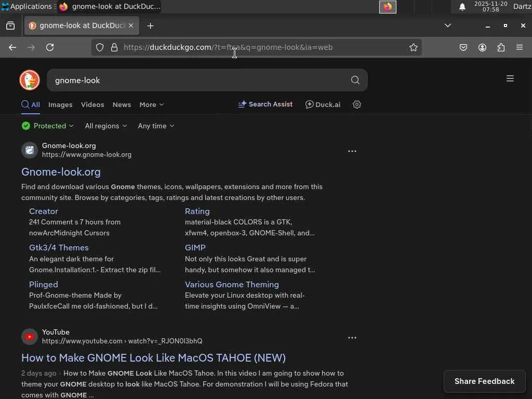Bookmark this page with the star icon
Image resolution: width=532 pixels, height=399 pixels.
tap(413, 47)
